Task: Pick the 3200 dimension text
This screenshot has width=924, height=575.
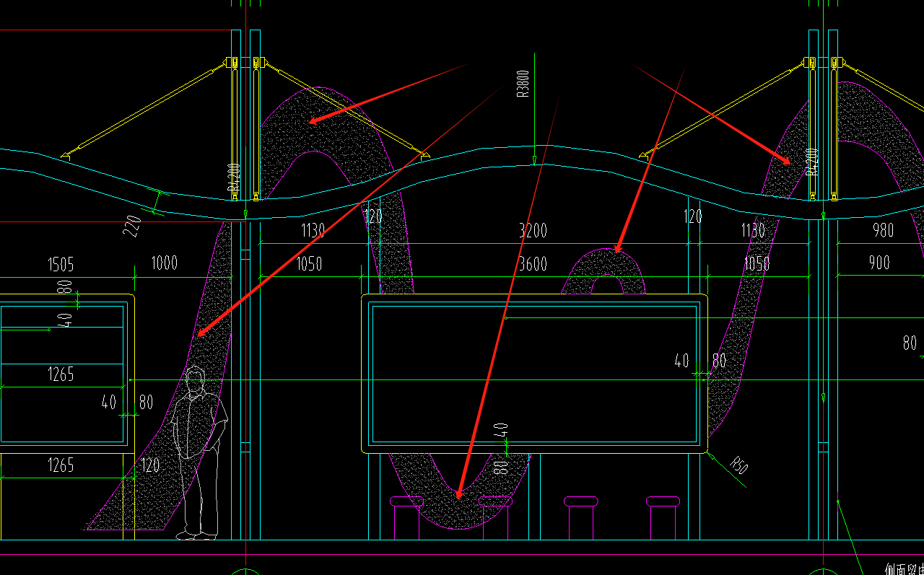Action: [x=533, y=231]
